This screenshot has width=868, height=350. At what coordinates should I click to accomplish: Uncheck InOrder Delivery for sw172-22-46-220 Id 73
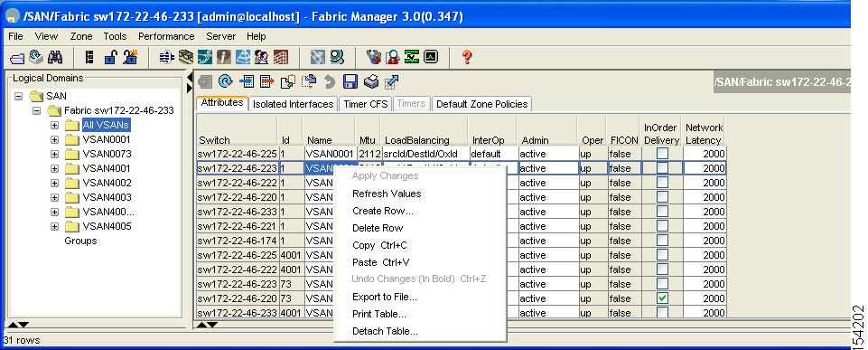click(662, 298)
